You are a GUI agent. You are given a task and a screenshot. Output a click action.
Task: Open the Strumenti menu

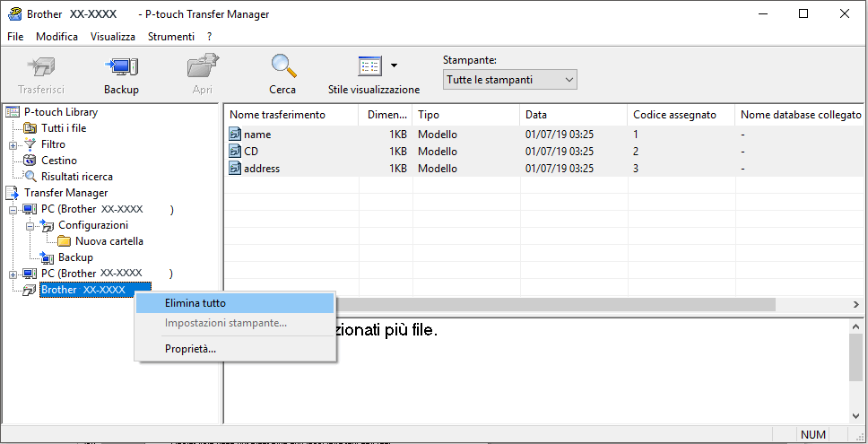coord(171,37)
